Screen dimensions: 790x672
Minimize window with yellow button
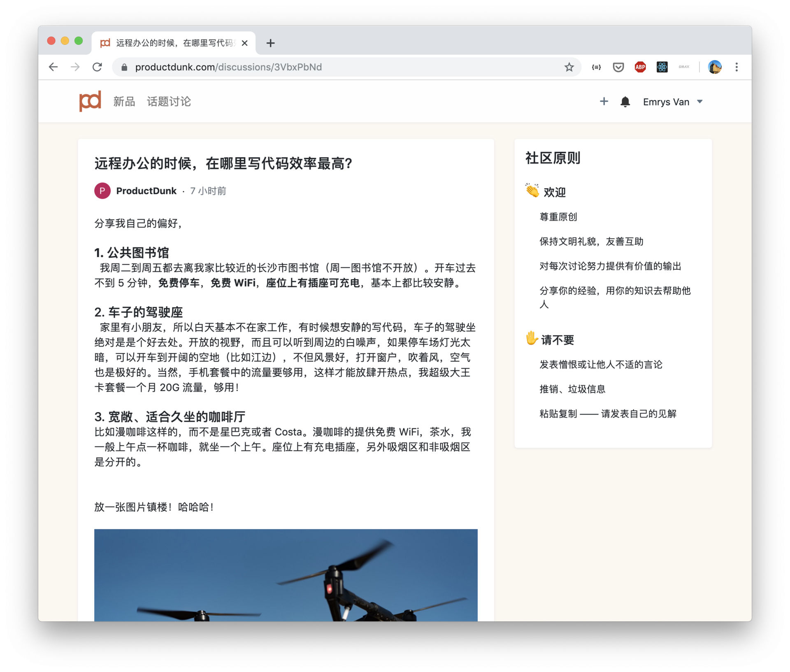[65, 41]
